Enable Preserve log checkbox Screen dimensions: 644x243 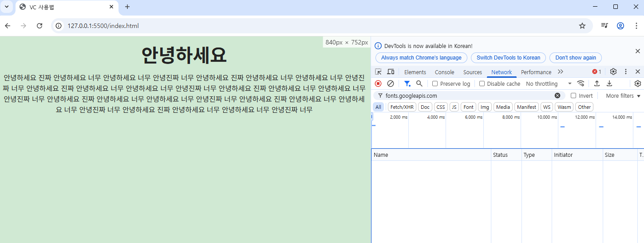[x=435, y=84]
